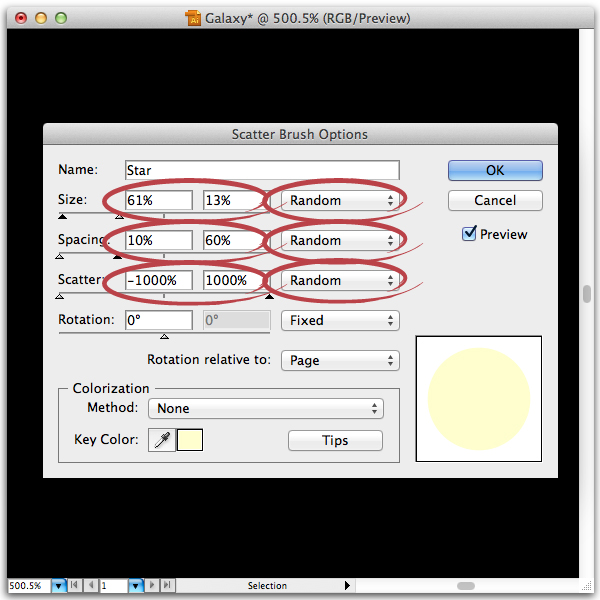
Task: Open the Colorization Method dropdown
Action: click(266, 408)
